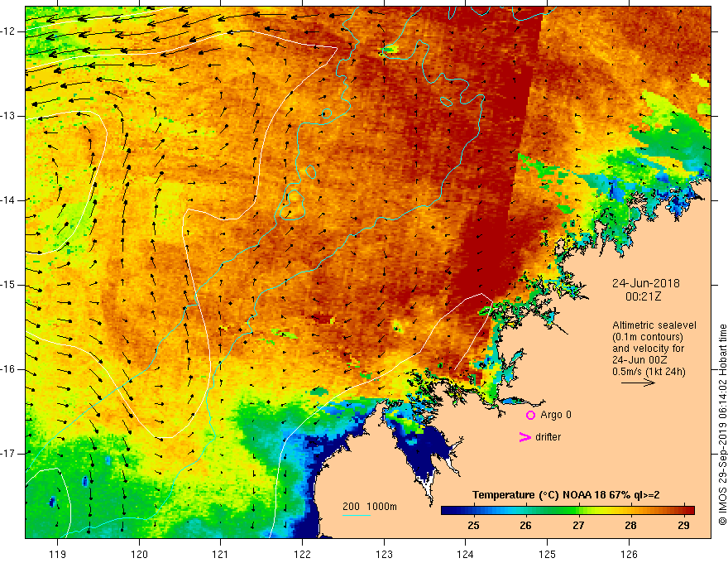728x563 pixels.
Task: Click the longitude axis label '120'
Action: point(139,555)
